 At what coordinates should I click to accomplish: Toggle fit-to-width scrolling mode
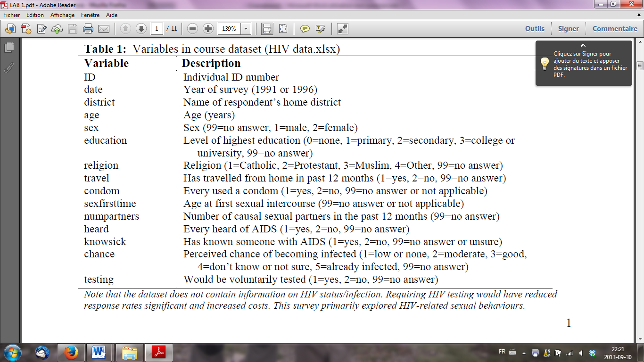(x=267, y=29)
